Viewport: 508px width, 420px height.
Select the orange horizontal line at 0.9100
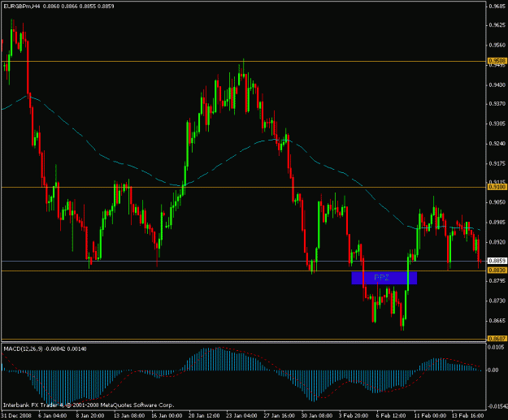click(x=244, y=187)
